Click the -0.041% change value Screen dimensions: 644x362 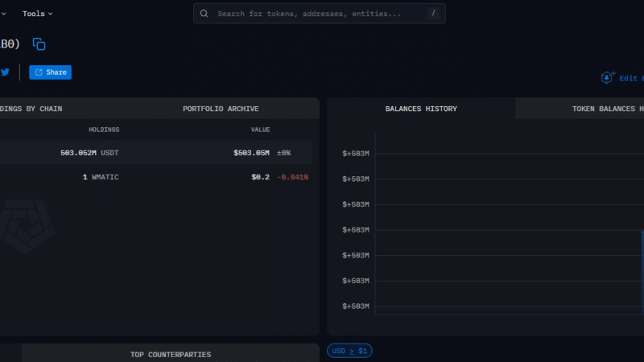293,177
